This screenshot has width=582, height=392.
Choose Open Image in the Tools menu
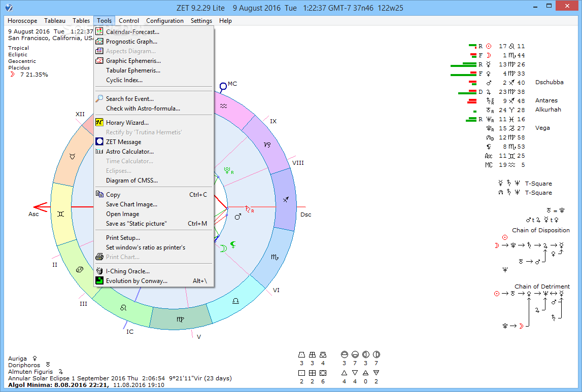[x=154, y=213]
